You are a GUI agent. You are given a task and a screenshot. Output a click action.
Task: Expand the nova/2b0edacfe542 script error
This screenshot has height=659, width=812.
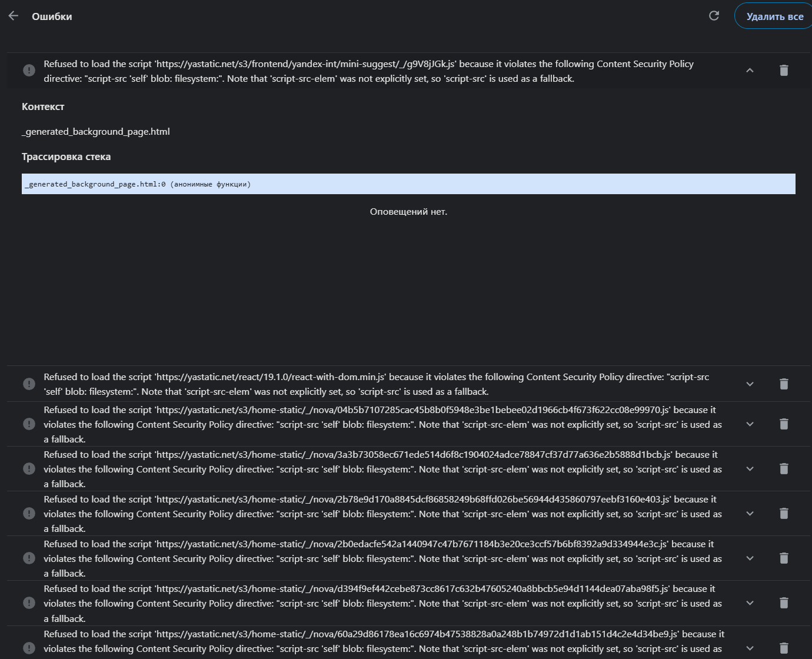[x=750, y=558]
